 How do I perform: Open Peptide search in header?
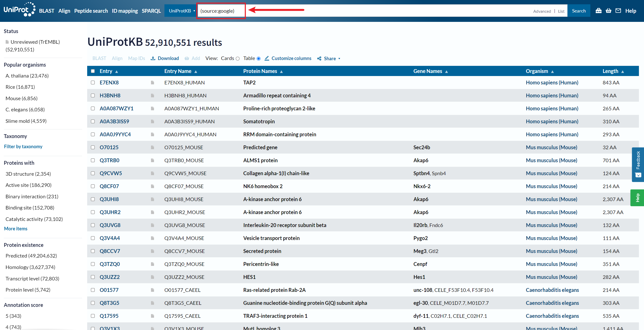point(91,11)
